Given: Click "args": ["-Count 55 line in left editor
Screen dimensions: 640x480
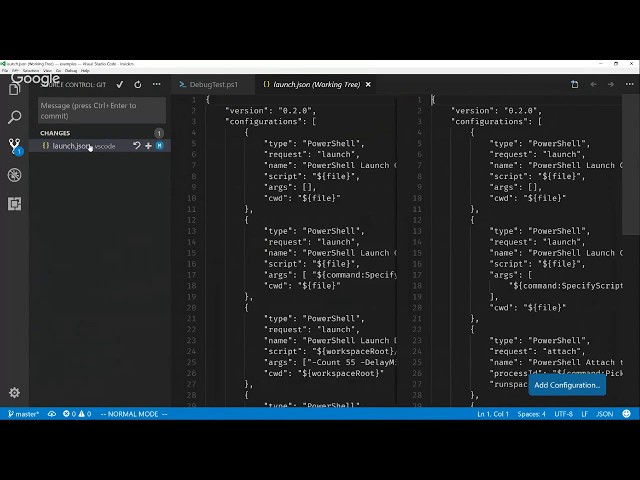Looking at the screenshot, I should tap(330, 362).
